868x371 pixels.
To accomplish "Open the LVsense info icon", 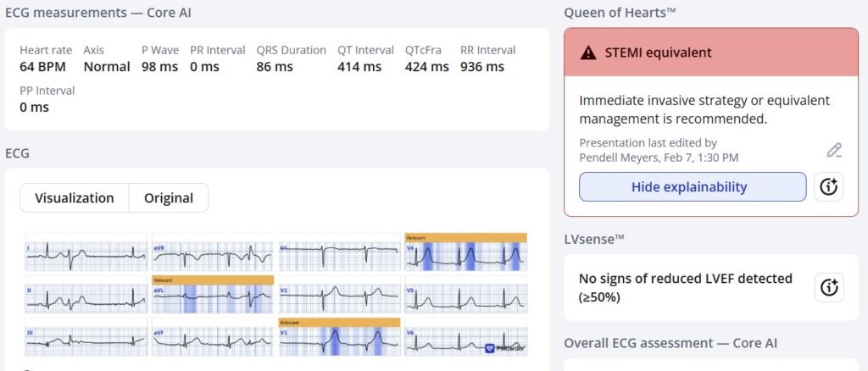I will [x=828, y=287].
